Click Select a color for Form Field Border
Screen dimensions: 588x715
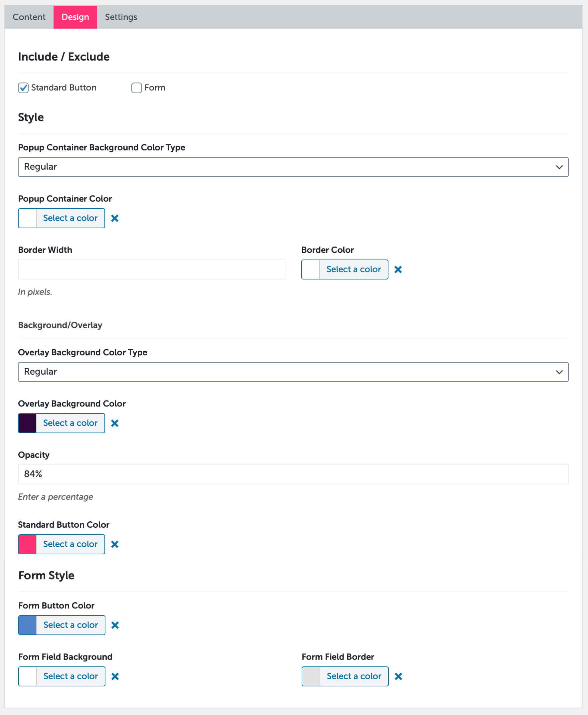354,676
